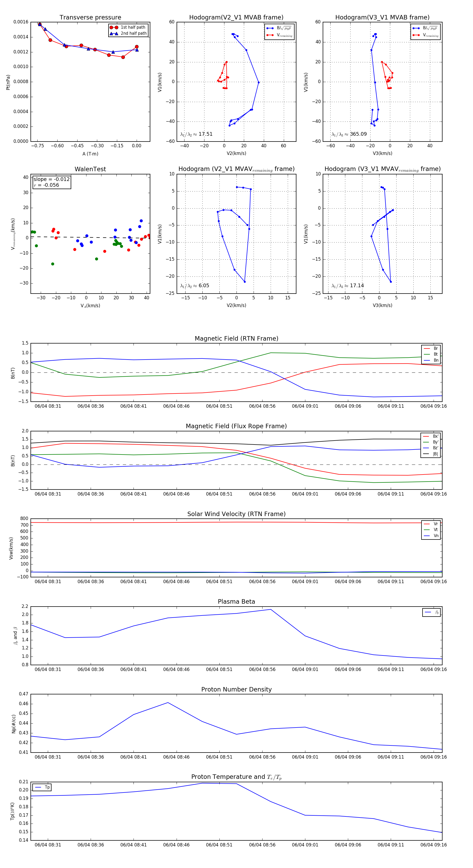Viewport: 473px width, 868px height.
Task: Click the 'Transverse pressure' plot title
Action: (90, 18)
